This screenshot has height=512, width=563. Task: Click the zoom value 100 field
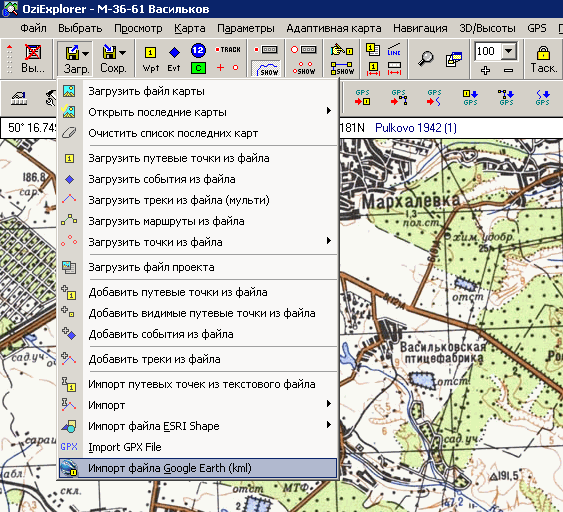click(x=487, y=51)
